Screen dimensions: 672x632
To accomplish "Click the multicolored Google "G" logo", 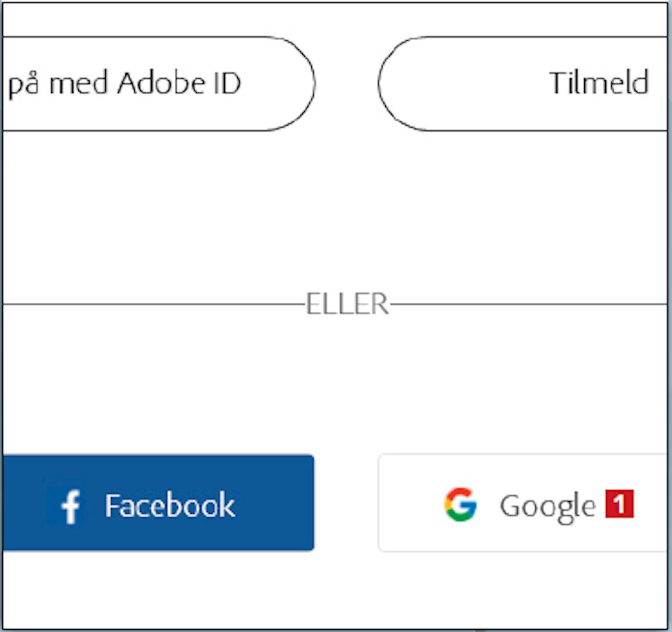I will coord(460,504).
